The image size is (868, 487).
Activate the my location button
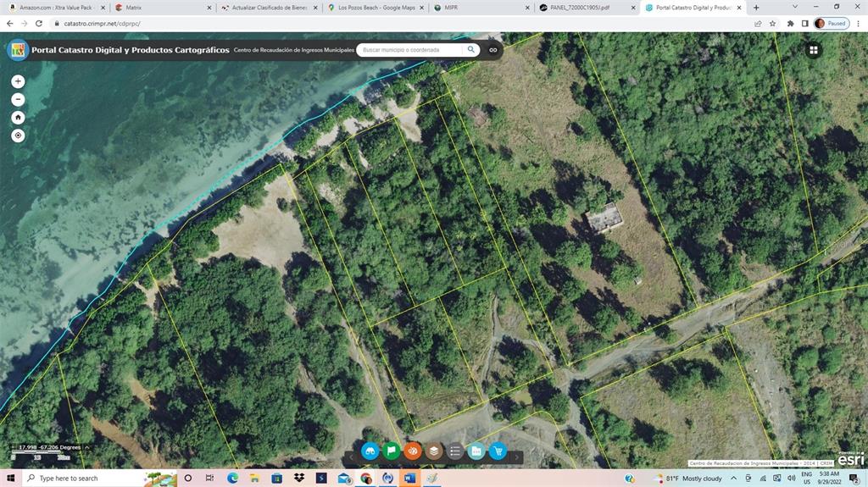(18, 136)
